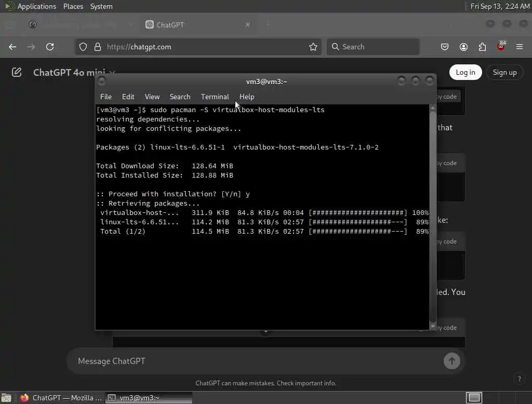Click the send message arrow button
The image size is (532, 404).
click(451, 361)
